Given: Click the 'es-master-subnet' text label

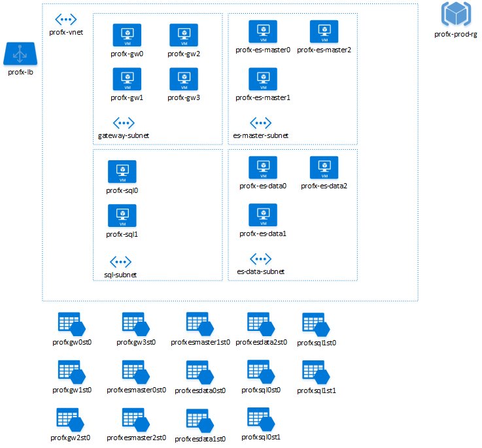Looking at the screenshot, I should coord(261,135).
